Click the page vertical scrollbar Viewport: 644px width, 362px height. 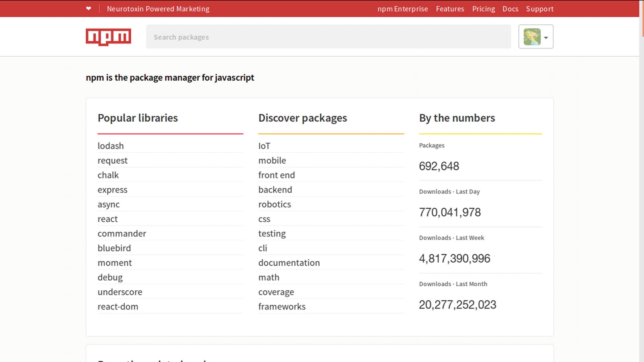(642, 187)
